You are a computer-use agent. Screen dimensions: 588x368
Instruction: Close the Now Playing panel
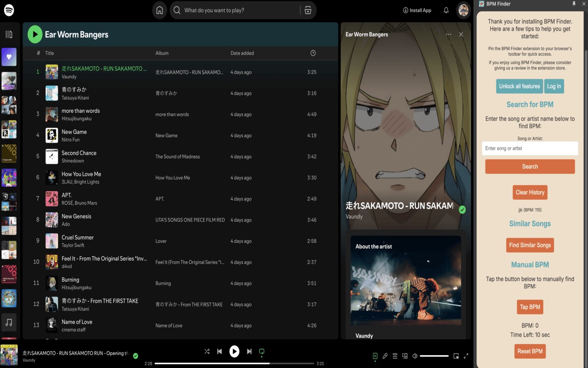(461, 34)
